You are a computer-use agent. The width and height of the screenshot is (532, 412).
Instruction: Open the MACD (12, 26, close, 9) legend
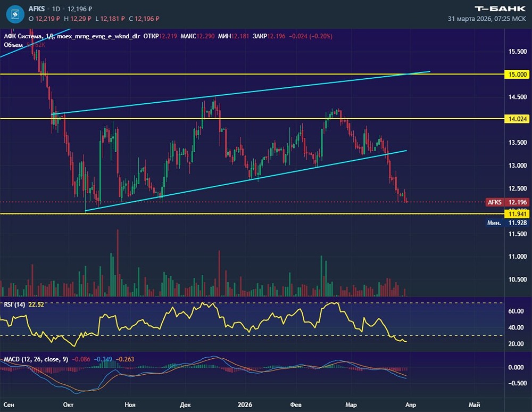35,359
